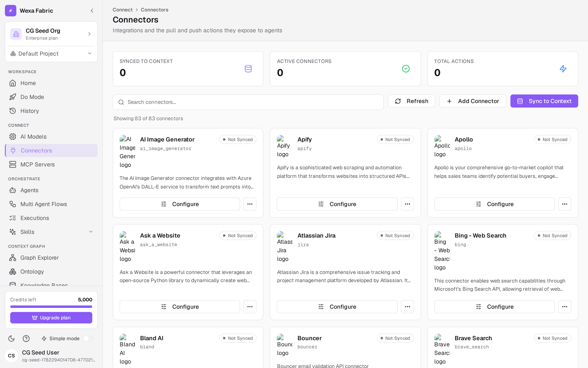Open the MCP Servers page

pos(51,164)
